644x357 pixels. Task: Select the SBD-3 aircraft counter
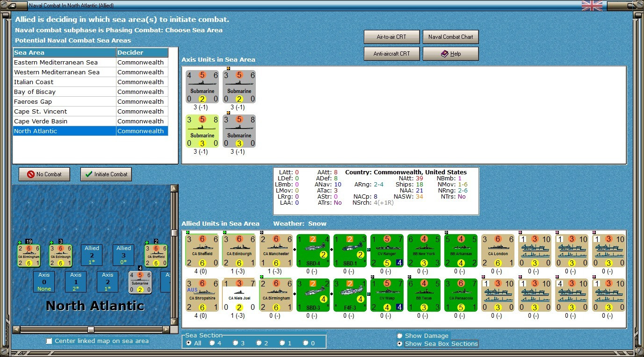point(313,295)
